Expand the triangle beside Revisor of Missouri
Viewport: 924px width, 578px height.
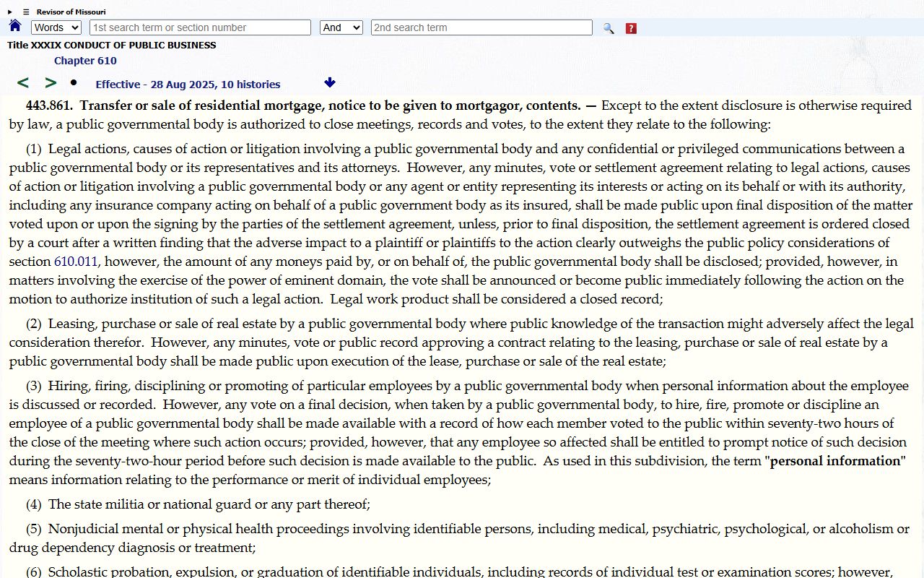(x=10, y=12)
